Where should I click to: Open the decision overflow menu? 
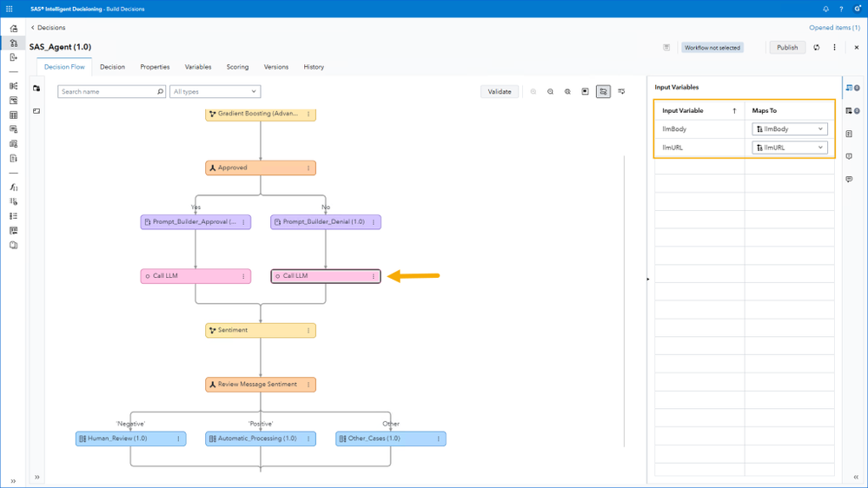[834, 48]
